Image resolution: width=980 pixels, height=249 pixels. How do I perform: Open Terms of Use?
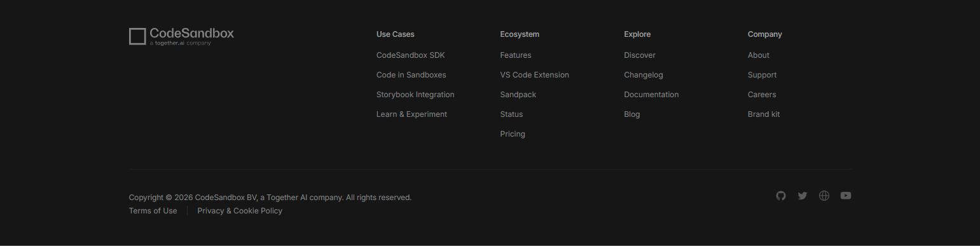[153, 211]
